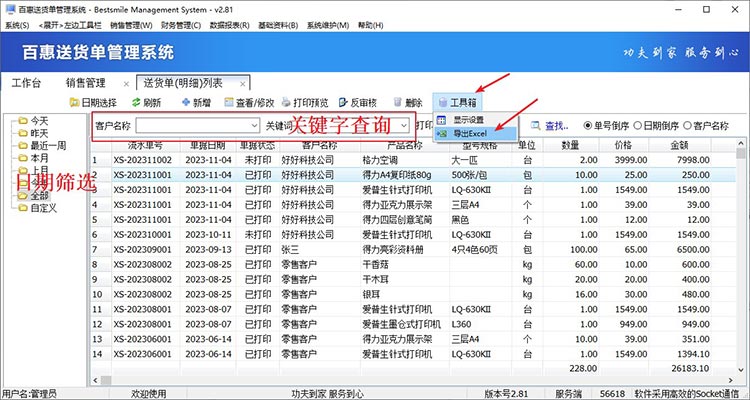Select the 客户名称 sort option
This screenshot has height=400, width=750.
click(706, 126)
